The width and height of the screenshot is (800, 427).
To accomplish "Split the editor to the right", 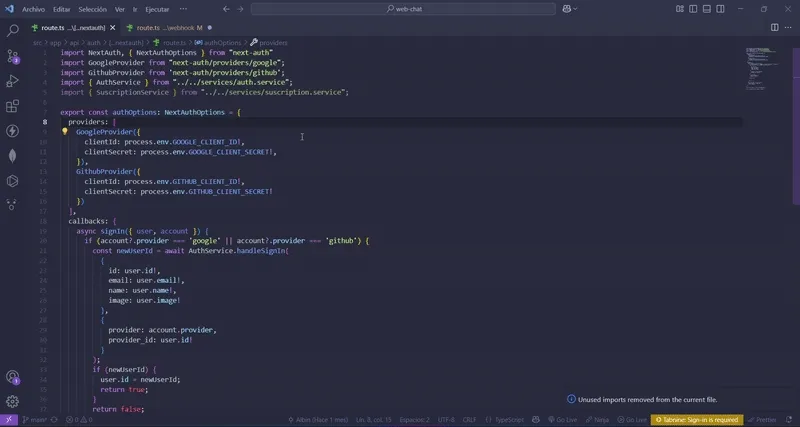I will [774, 28].
